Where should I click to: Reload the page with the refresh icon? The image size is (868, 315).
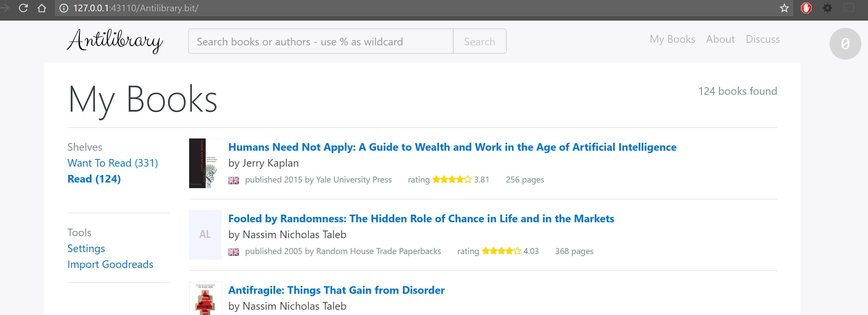23,8
